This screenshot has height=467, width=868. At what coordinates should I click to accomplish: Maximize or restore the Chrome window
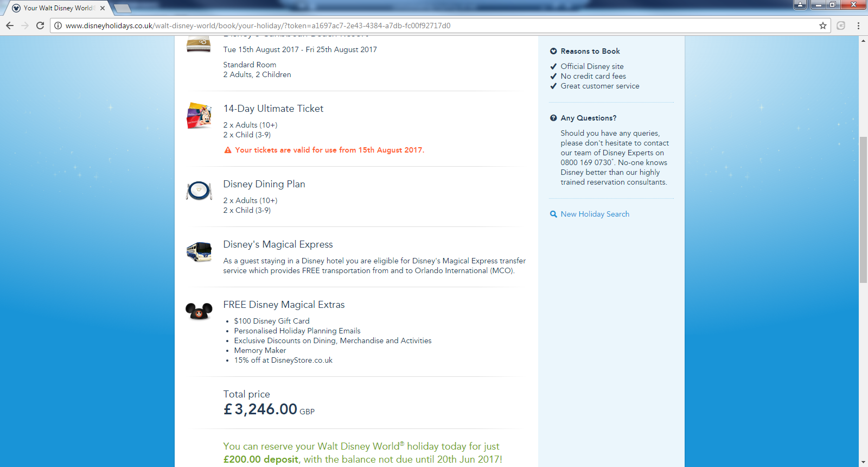[x=833, y=5]
